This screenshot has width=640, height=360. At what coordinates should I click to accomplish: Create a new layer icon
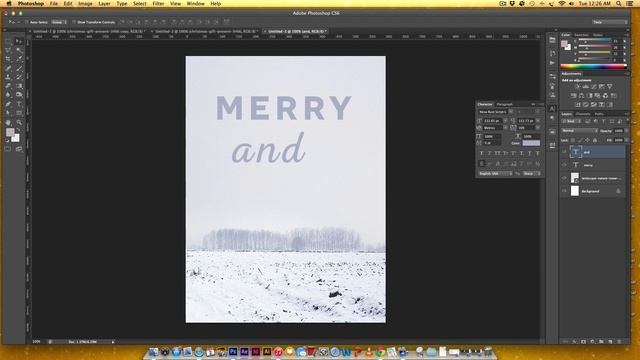(x=610, y=341)
